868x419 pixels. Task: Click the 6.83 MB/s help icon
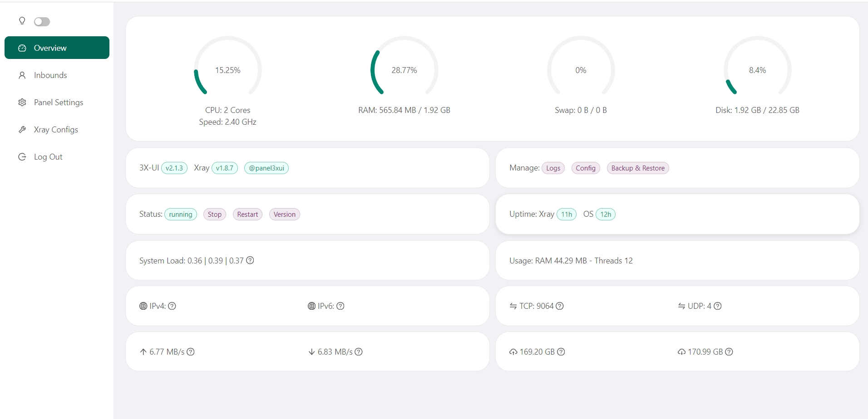click(359, 352)
